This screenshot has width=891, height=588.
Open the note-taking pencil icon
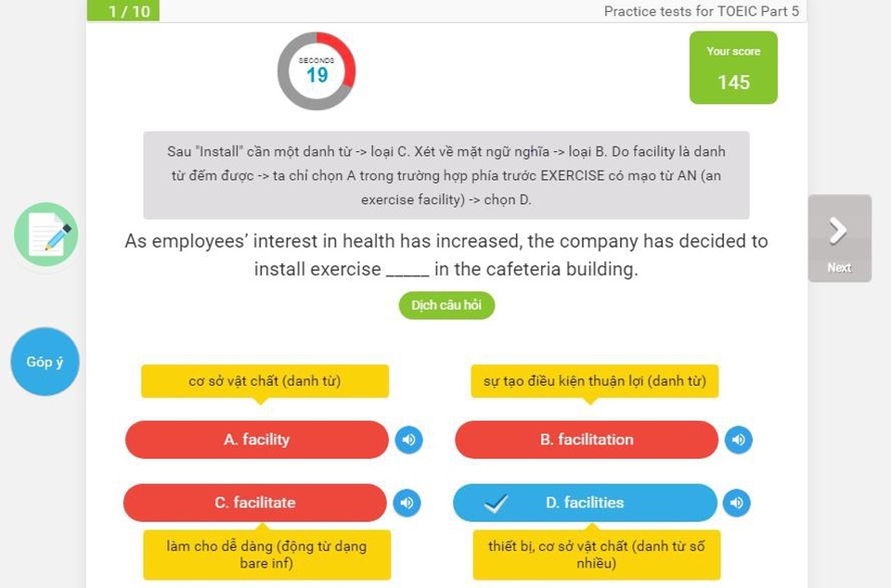(46, 235)
